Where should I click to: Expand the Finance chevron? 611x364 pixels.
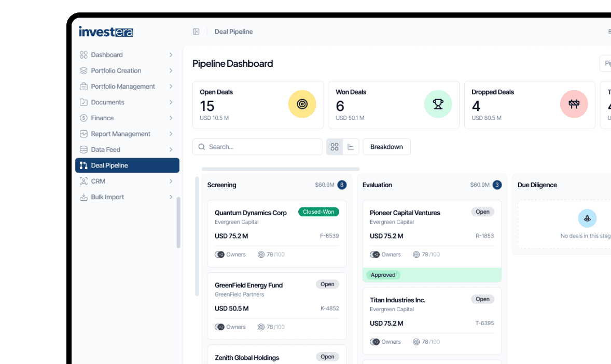(x=171, y=118)
